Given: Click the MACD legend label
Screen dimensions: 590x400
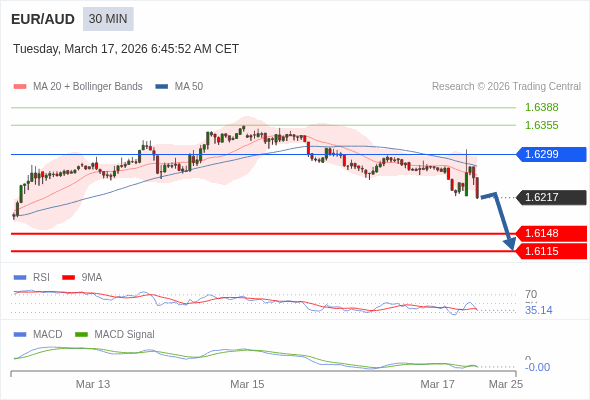Looking at the screenshot, I should pyautogui.click(x=48, y=335).
